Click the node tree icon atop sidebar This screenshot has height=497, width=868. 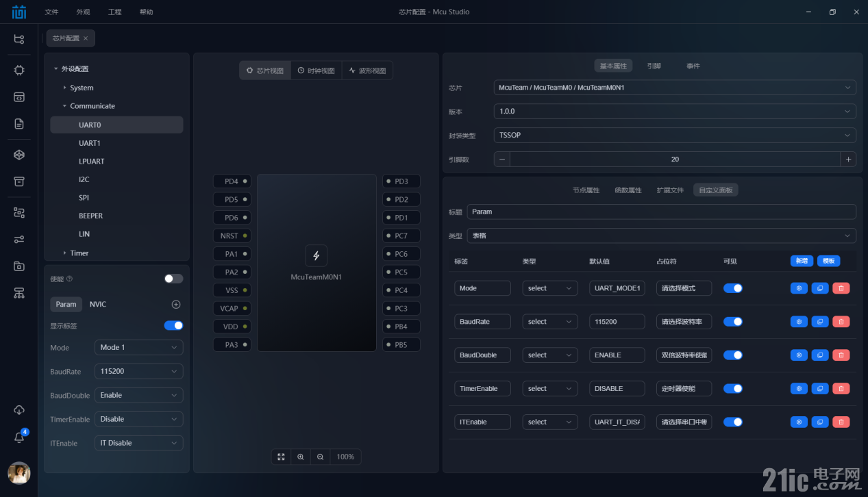pos(19,39)
